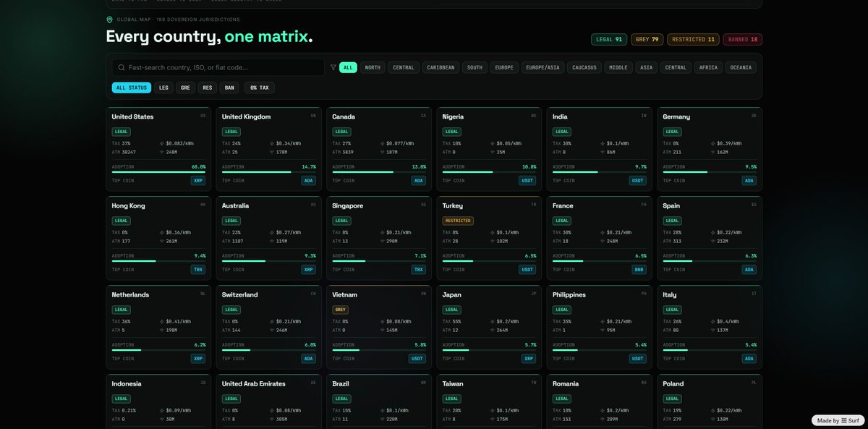Screen dimensions: 868x429
Task: Click the Global Map location pin icon
Action: (x=109, y=20)
